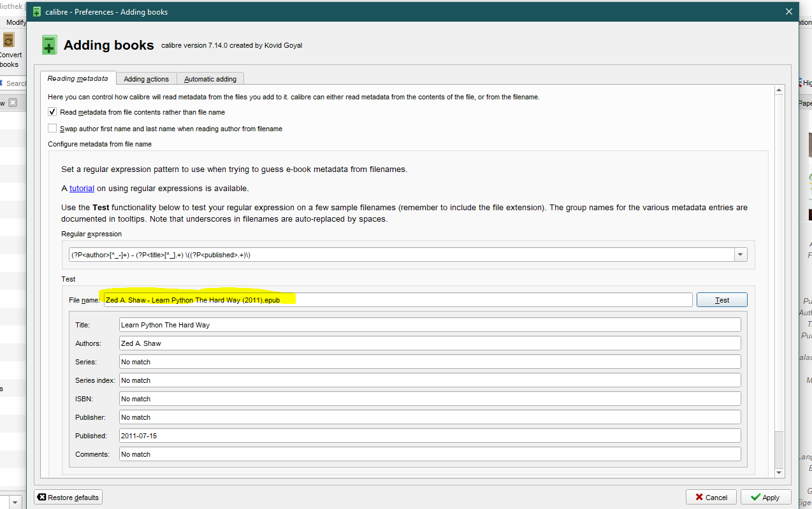Apply the preferences changes
The height and width of the screenshot is (509, 812).
(x=765, y=498)
